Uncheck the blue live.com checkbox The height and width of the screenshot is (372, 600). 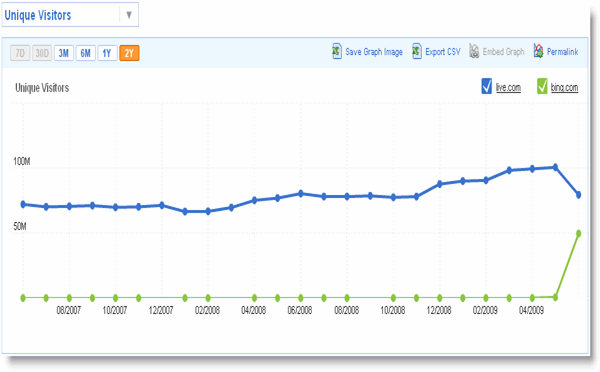486,86
